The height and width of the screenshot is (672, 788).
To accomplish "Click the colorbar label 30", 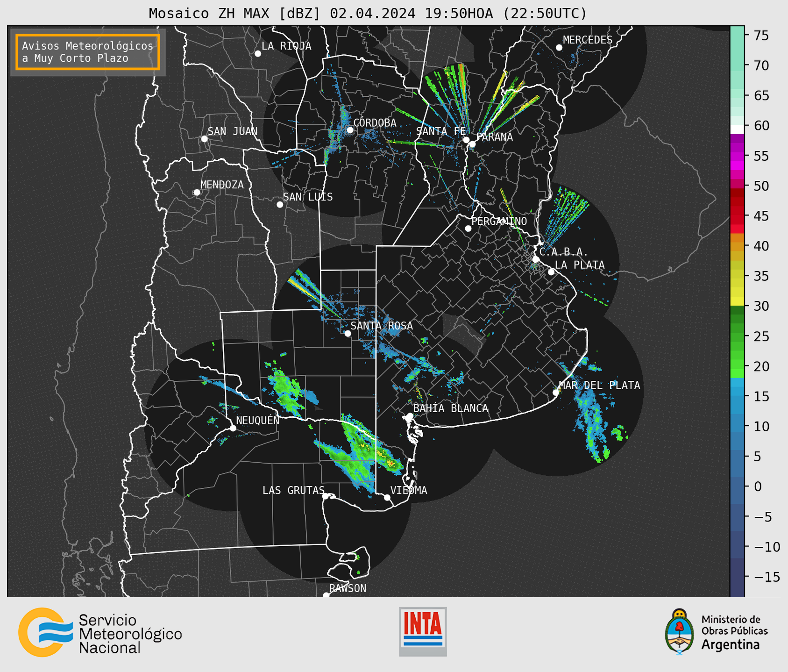I will tap(761, 306).
